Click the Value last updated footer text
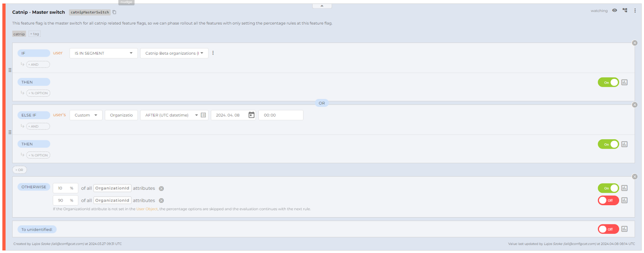The width and height of the screenshot is (644, 253). coord(572,244)
